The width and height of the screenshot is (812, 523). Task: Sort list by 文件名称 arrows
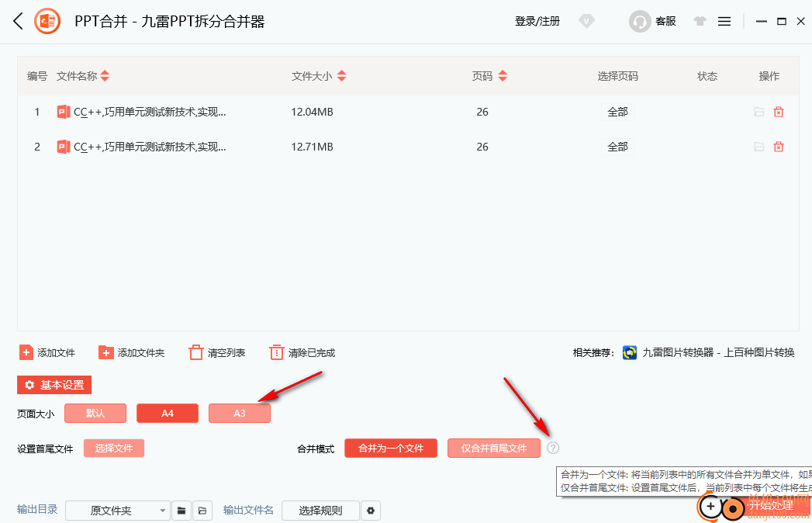click(105, 76)
